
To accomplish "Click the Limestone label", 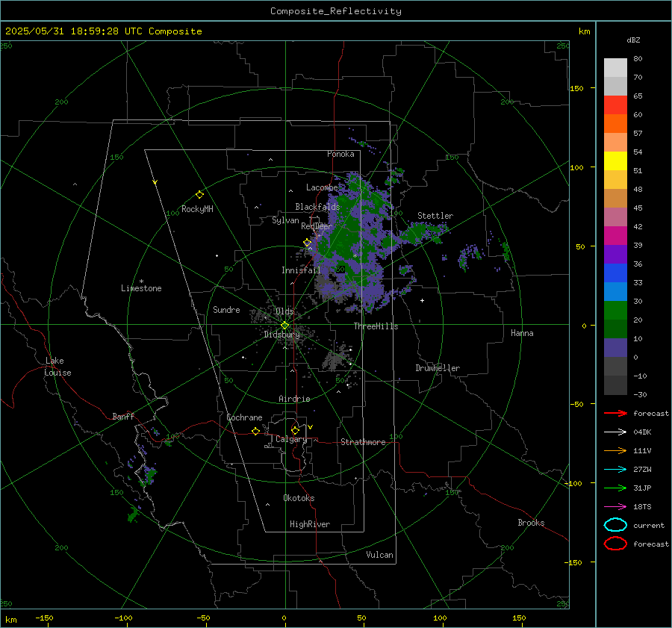I will (141, 288).
